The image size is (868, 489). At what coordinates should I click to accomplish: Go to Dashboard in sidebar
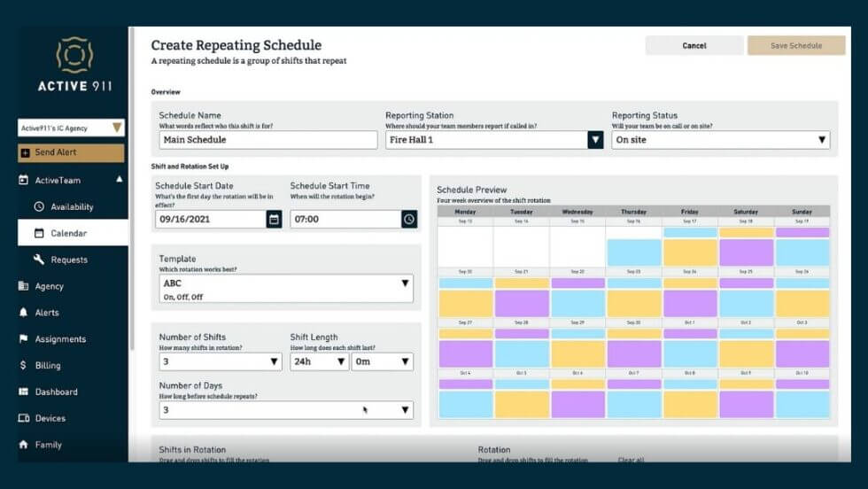[56, 392]
